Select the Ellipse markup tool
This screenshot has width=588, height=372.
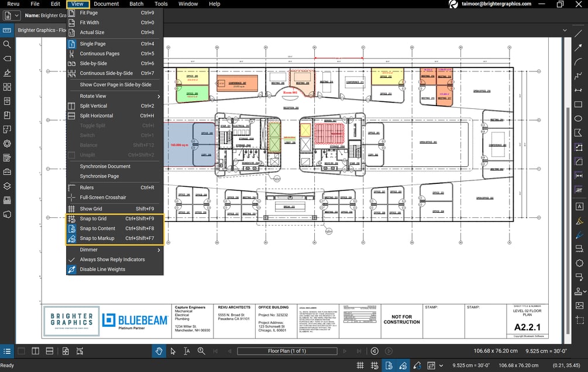[579, 118]
